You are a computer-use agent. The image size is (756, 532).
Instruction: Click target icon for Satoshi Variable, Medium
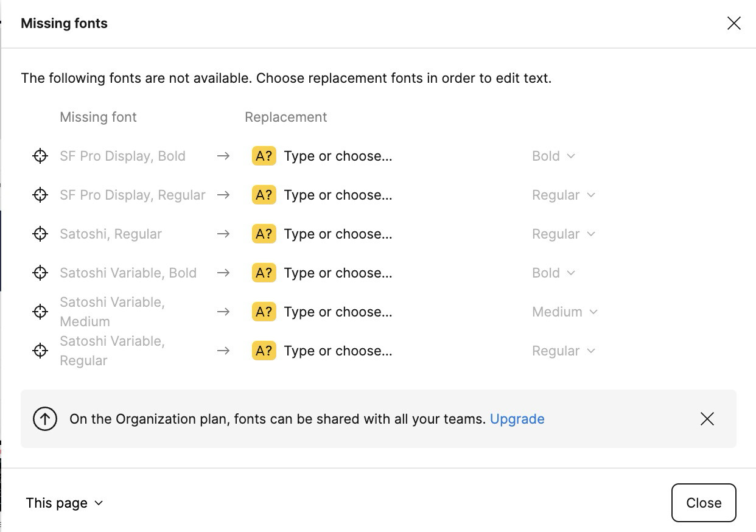[40, 312]
